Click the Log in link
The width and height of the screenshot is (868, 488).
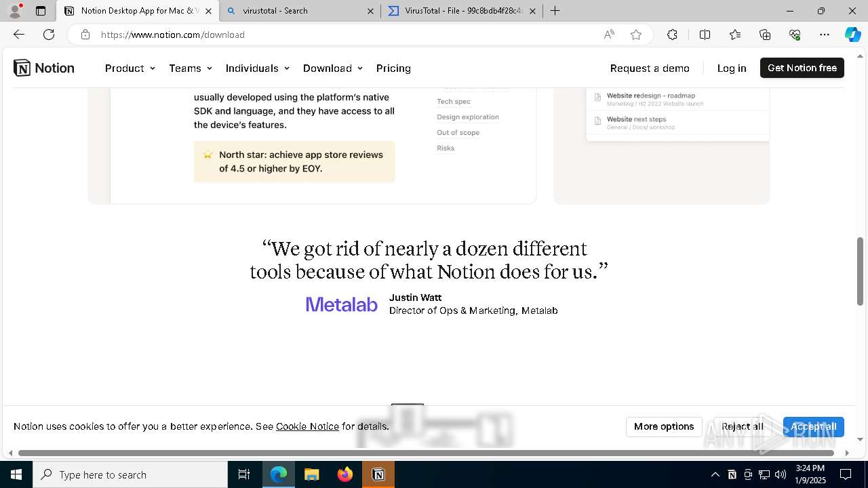pyautogui.click(x=732, y=68)
